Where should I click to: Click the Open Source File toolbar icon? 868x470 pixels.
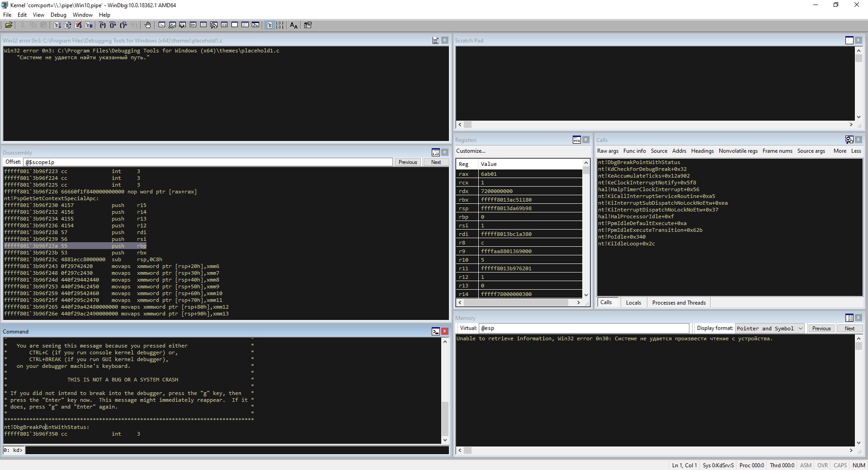click(x=9, y=25)
